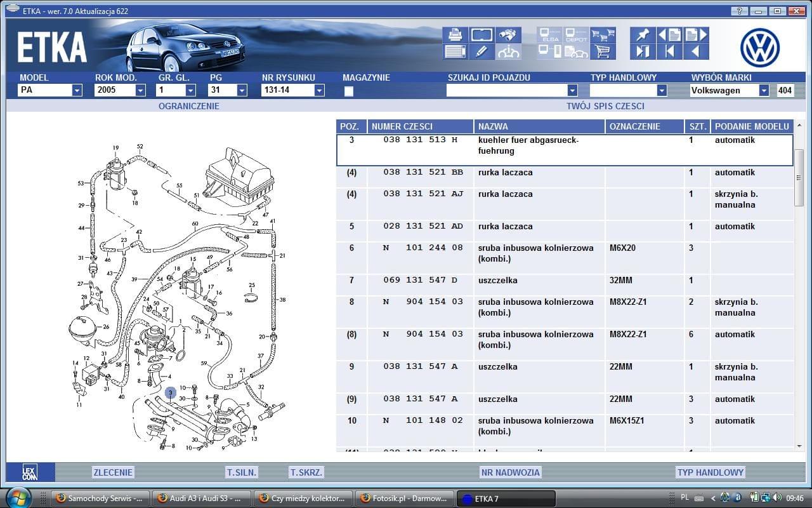This screenshot has height=508, width=812.
Task: Click the document and car icon
Action: point(576,51)
